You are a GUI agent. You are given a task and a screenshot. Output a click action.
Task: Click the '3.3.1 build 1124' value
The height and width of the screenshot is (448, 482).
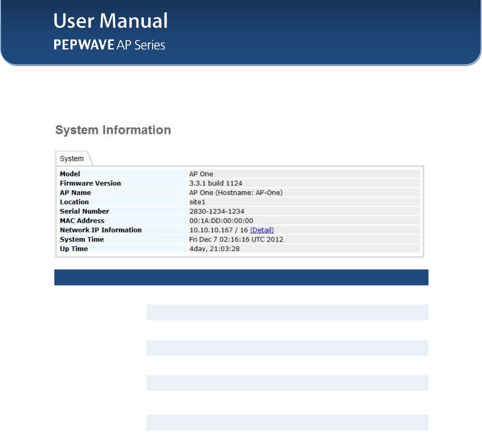point(216,183)
